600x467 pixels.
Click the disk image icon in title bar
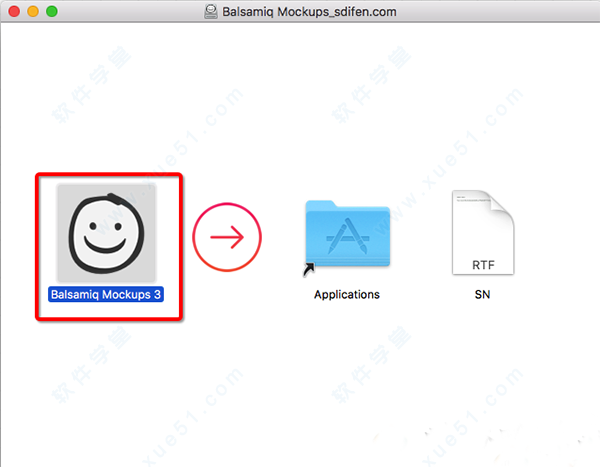(x=210, y=11)
